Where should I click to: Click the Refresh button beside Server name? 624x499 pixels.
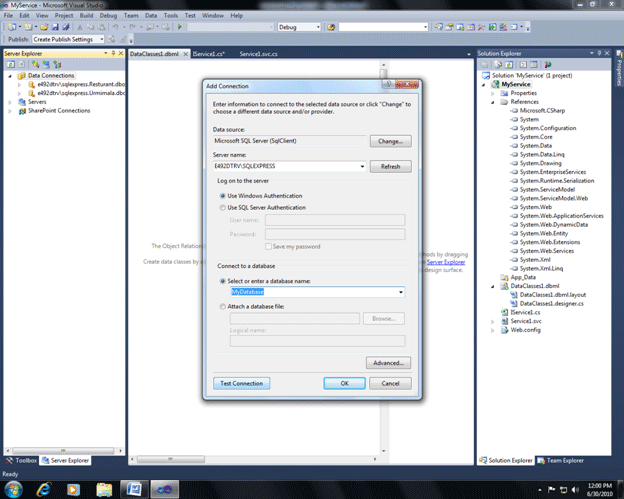point(390,166)
